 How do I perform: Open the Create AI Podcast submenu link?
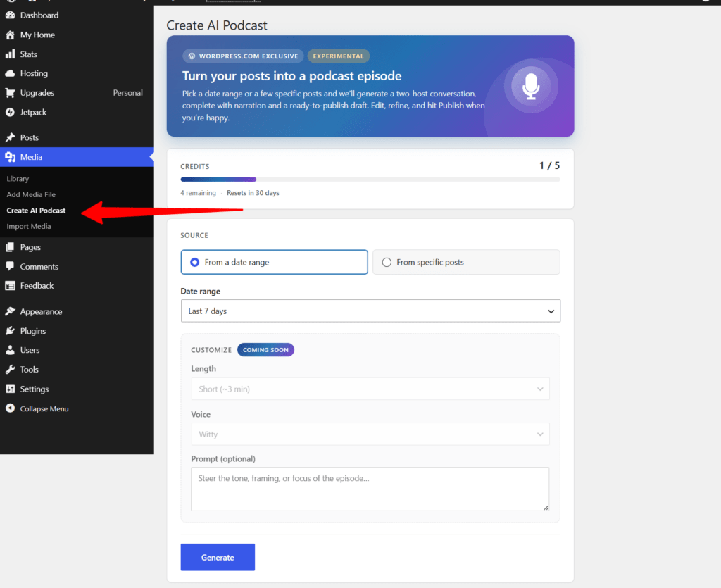(x=36, y=211)
